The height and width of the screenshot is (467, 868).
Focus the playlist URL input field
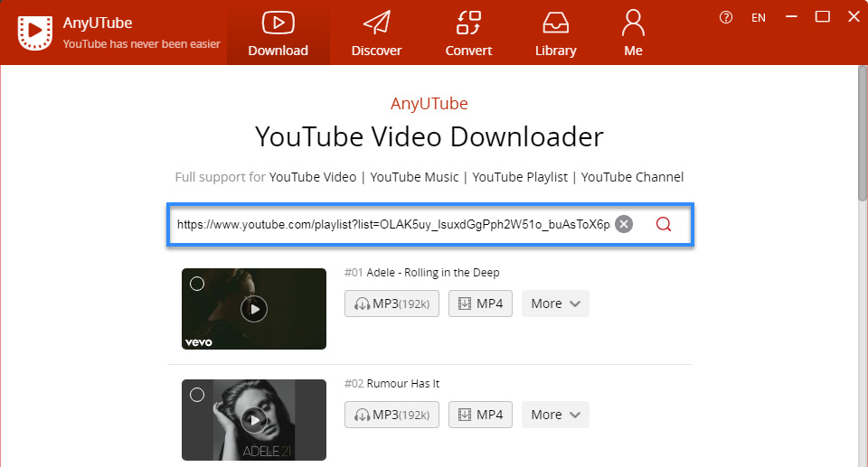(x=393, y=224)
